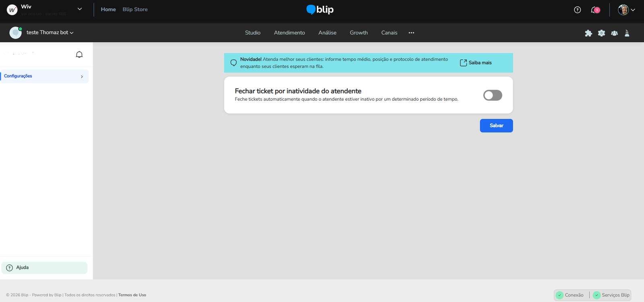This screenshot has height=302, width=644.
Task: Go to the Studio tab
Action: (253, 33)
